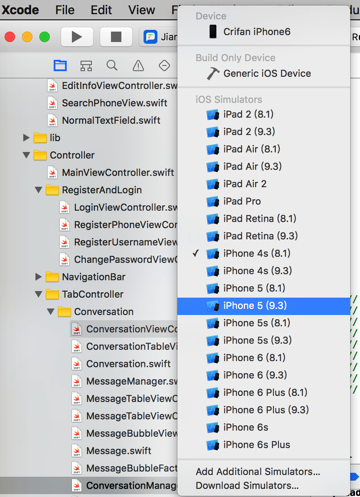
Task: Open the Symbol navigator hierarchy icon
Action: click(x=86, y=65)
